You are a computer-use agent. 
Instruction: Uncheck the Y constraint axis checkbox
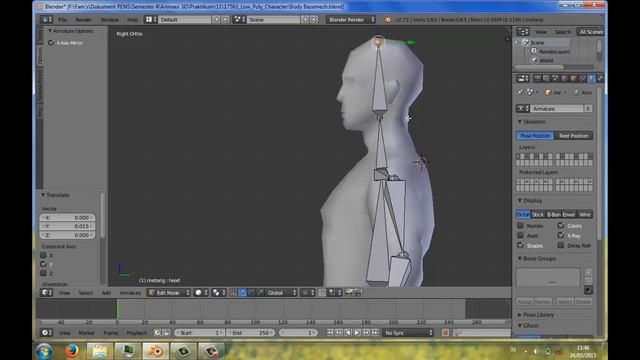43,264
